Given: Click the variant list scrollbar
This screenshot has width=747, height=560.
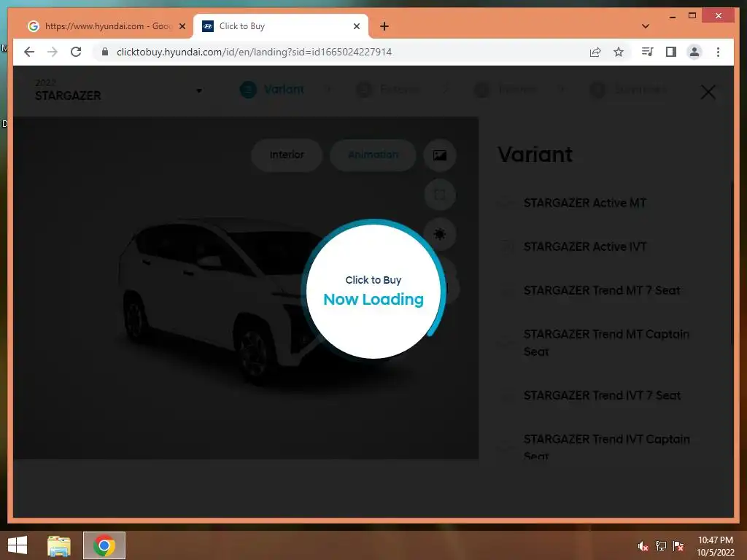Looking at the screenshot, I should coord(732,262).
